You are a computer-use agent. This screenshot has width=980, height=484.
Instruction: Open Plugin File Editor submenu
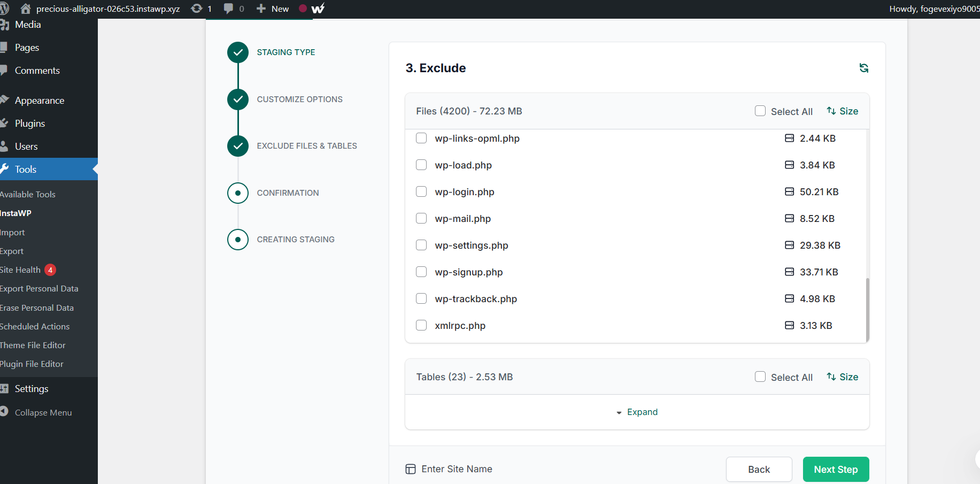pos(32,364)
